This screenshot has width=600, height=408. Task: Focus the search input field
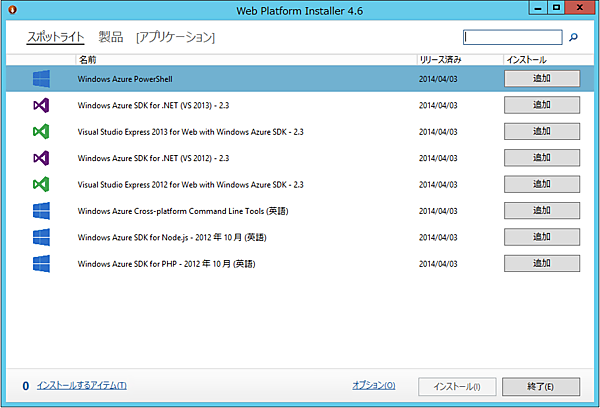pos(512,37)
